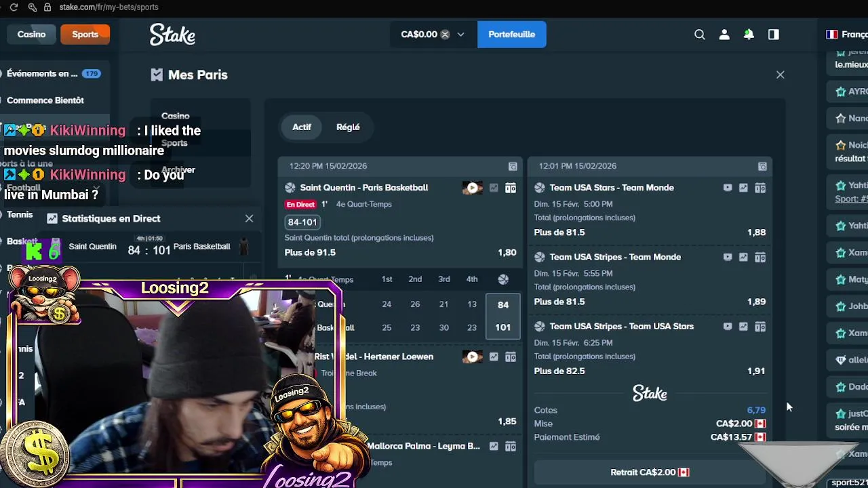
Task: Open stream icon for Team USA Stars - Team Monde
Action: click(728, 188)
